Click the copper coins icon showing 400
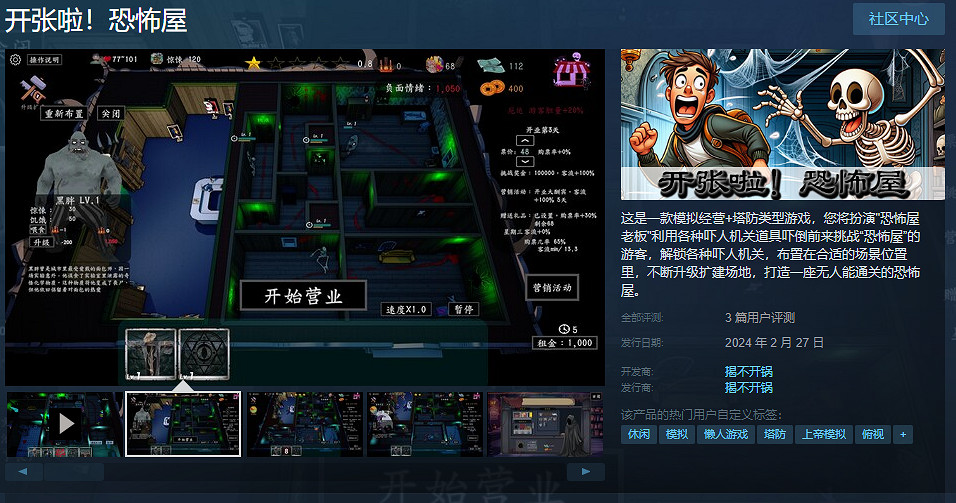Viewport: 956px width, 503px height. coord(492,88)
